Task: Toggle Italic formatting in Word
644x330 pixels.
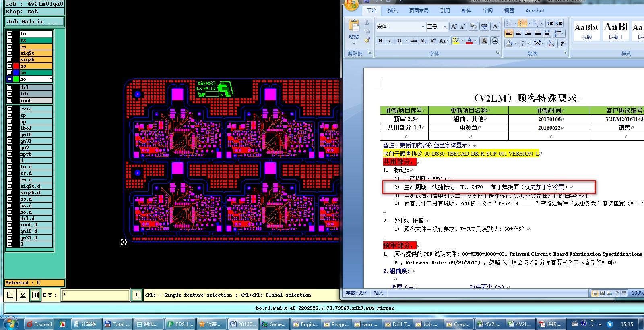Action: [x=390, y=41]
